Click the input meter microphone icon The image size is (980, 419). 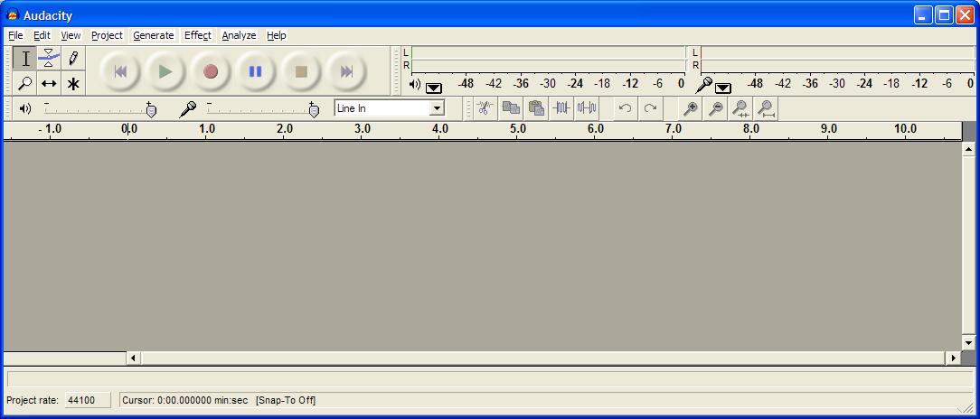703,84
